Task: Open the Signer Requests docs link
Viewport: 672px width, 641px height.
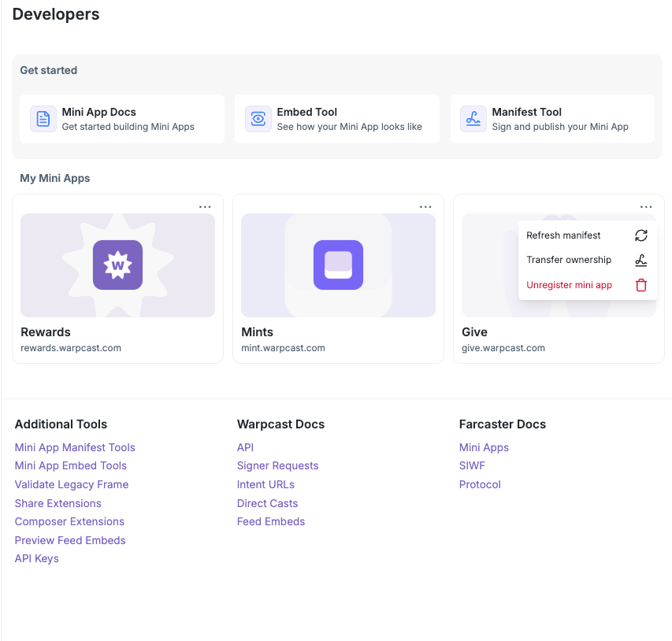Action: pyautogui.click(x=277, y=465)
